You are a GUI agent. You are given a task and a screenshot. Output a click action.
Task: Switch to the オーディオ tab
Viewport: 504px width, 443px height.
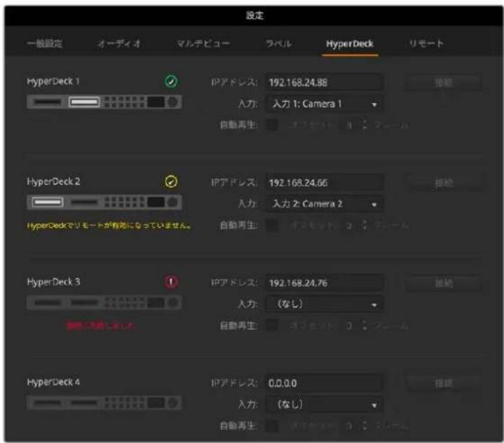(119, 43)
